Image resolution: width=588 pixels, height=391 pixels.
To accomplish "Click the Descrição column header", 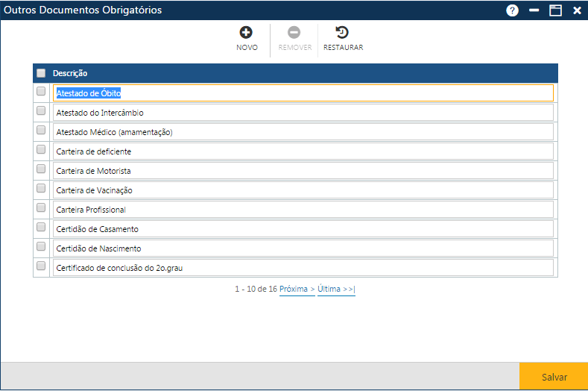I will [x=70, y=73].
